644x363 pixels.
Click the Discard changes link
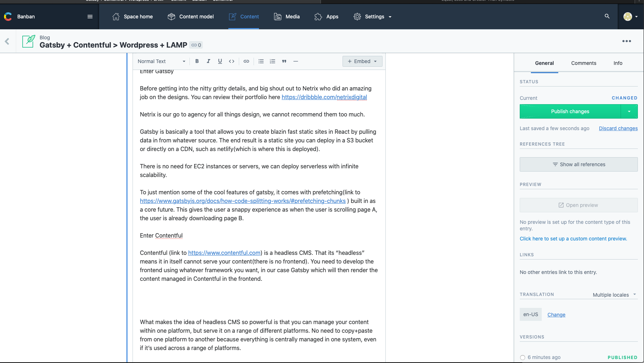pos(618,128)
